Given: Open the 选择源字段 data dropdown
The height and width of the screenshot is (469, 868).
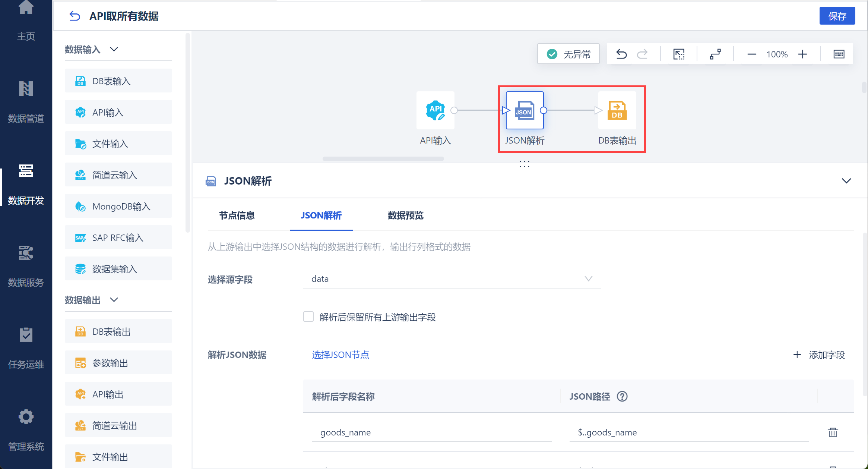Looking at the screenshot, I should 452,279.
